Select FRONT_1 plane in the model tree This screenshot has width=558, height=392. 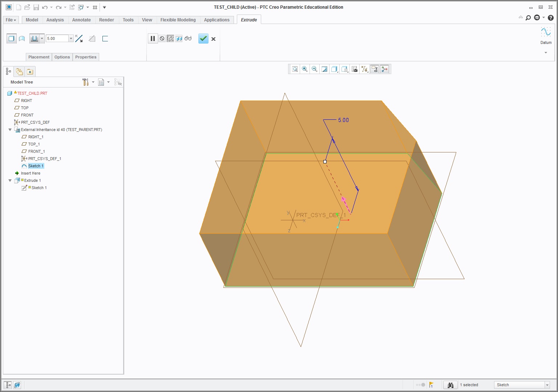coord(36,151)
